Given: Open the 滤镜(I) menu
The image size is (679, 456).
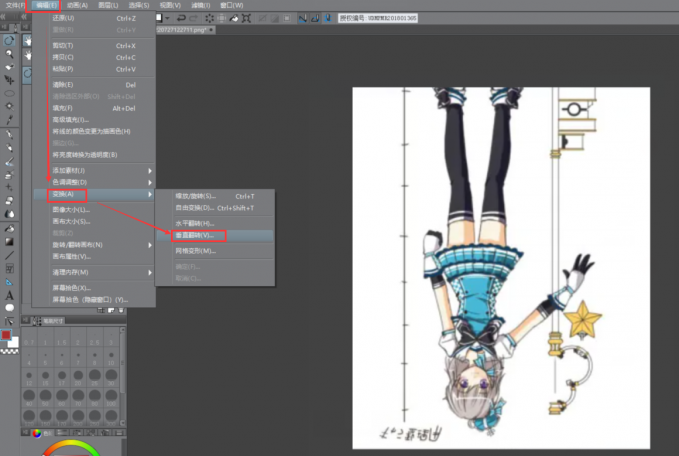Looking at the screenshot, I should click(x=200, y=5).
